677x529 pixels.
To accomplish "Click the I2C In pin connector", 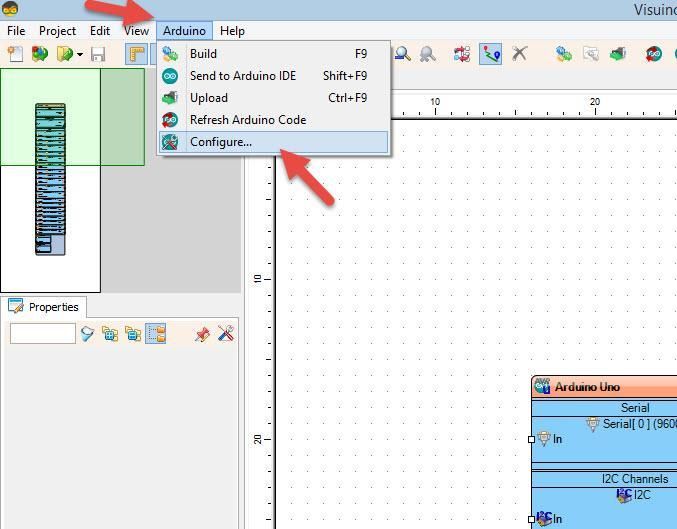I will pos(531,519).
